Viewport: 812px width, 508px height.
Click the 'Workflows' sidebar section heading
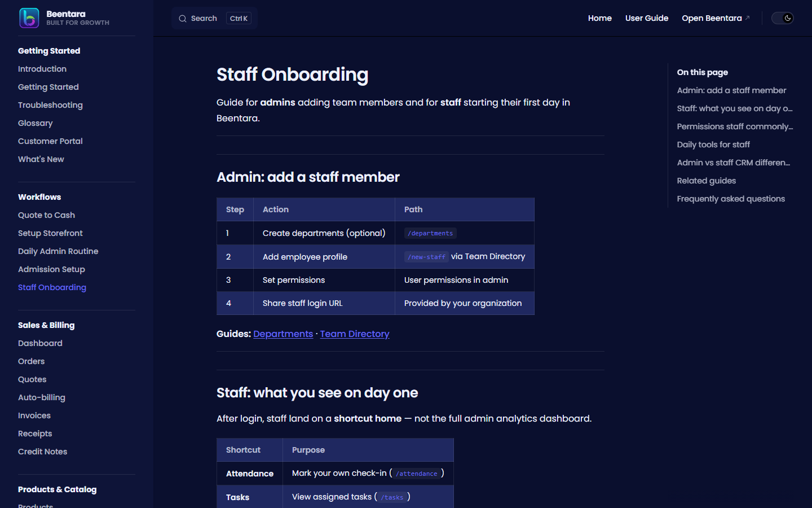tap(39, 197)
